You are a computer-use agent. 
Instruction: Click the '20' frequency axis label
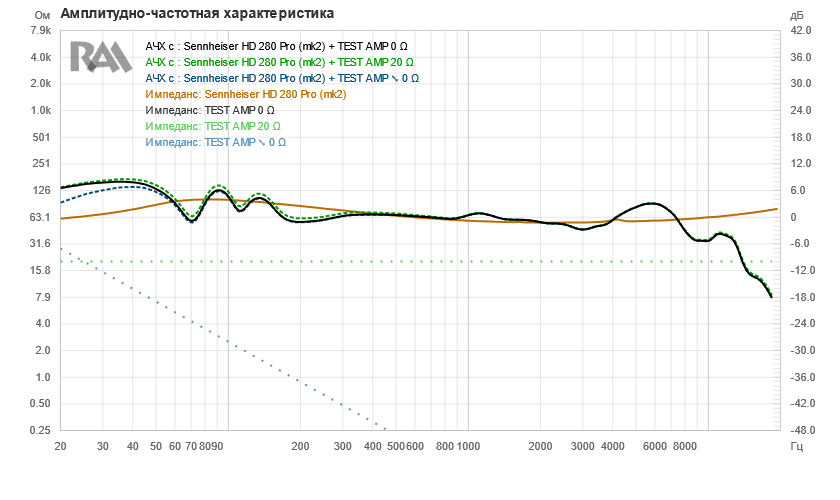pos(61,446)
